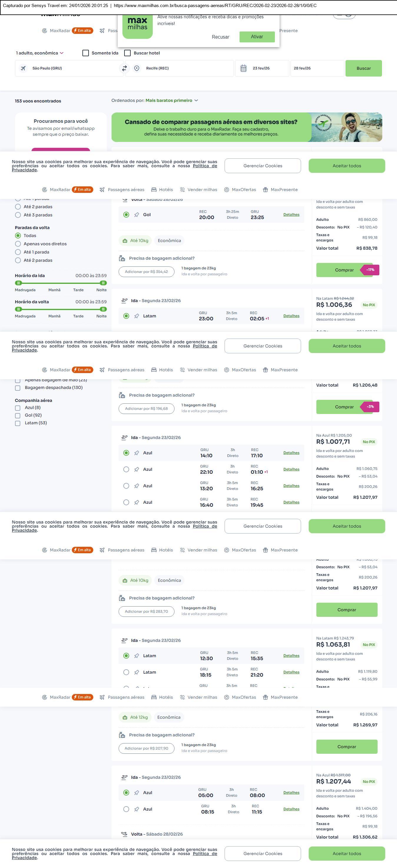This screenshot has height=868, width=397.
Task: Swap origin and destination airports
Action: (124, 68)
